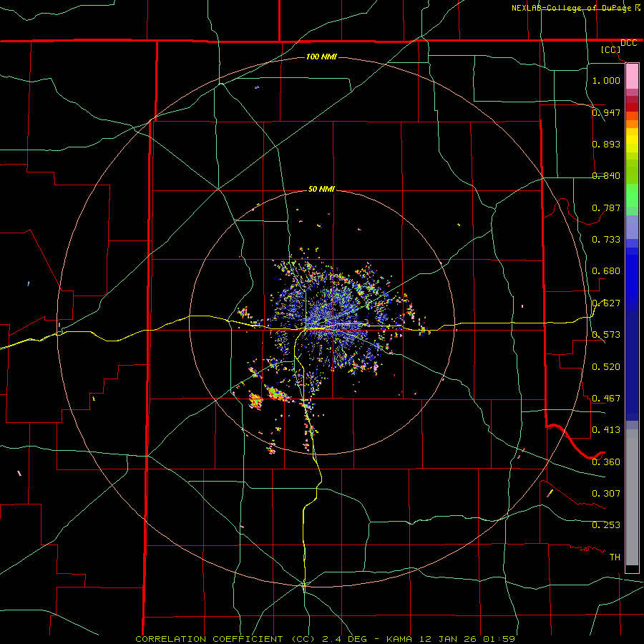Click the 0.627 legend value
Image resolution: width=644 pixels, height=644 pixels.
point(606,303)
